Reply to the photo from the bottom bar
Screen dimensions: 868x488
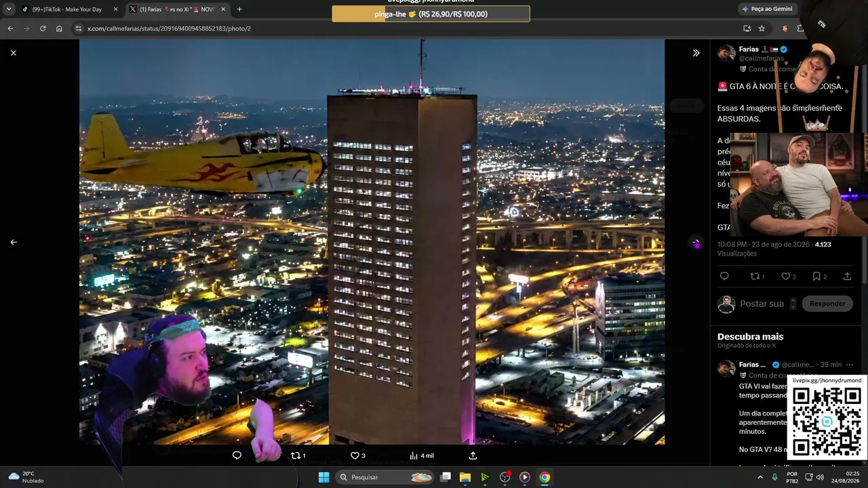tap(237, 455)
